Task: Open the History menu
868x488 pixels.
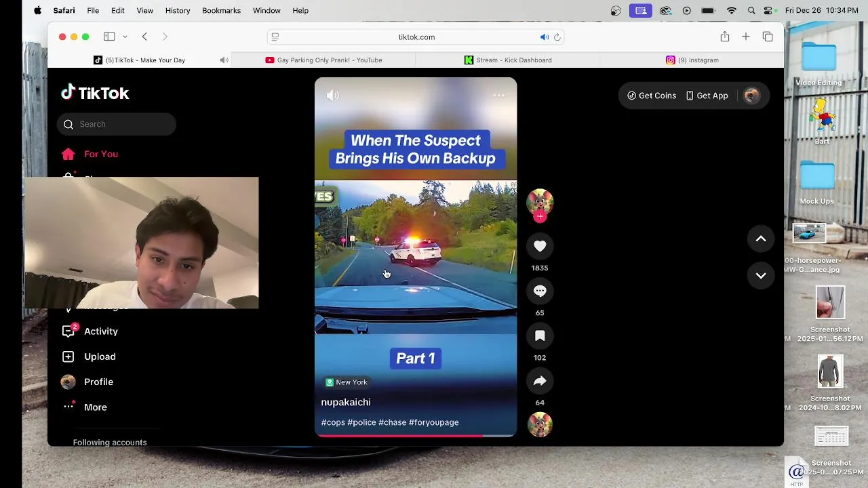Action: 178,10
